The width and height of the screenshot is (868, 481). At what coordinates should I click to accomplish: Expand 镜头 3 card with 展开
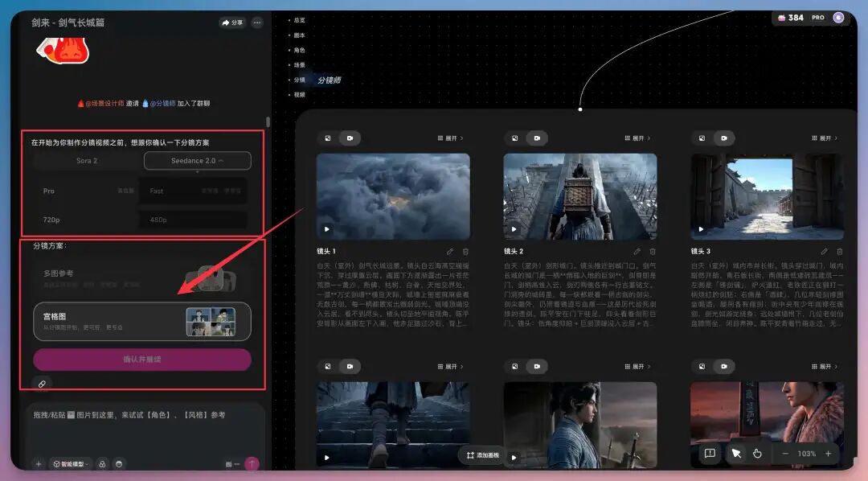tap(825, 138)
